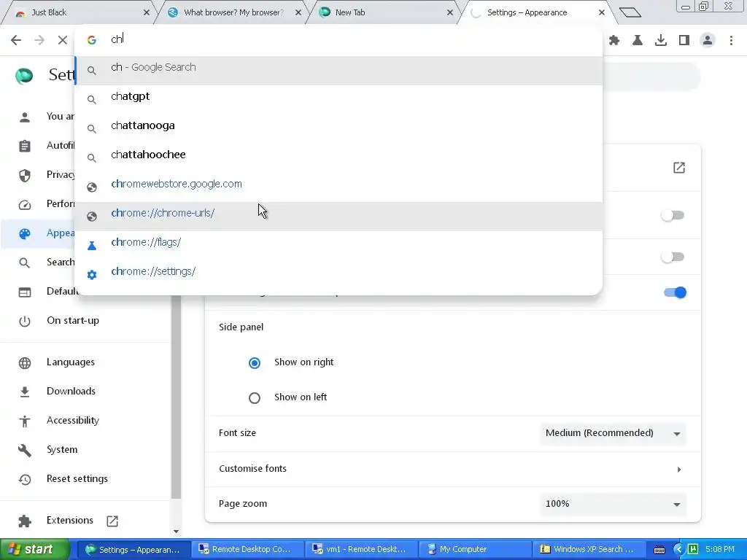Click the Default browser window icon
The width and height of the screenshot is (747, 560).
25,292
